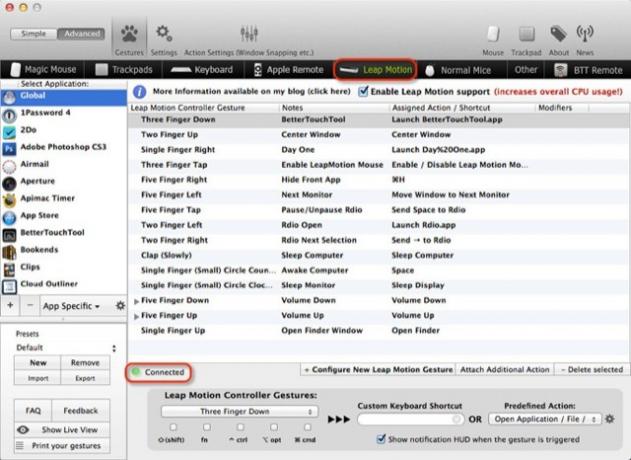Expand the Five Finger Up row
Image resolution: width=631 pixels, height=460 pixels.
(136, 317)
